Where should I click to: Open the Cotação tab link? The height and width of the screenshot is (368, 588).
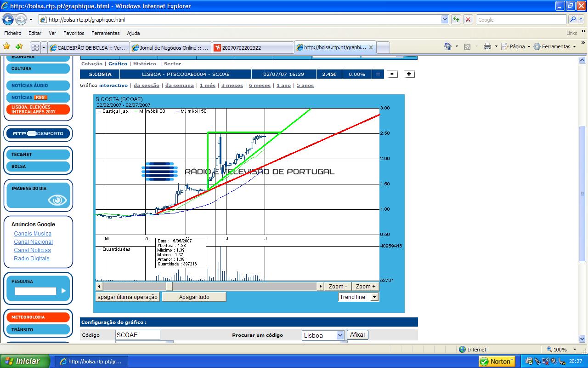pyautogui.click(x=92, y=64)
